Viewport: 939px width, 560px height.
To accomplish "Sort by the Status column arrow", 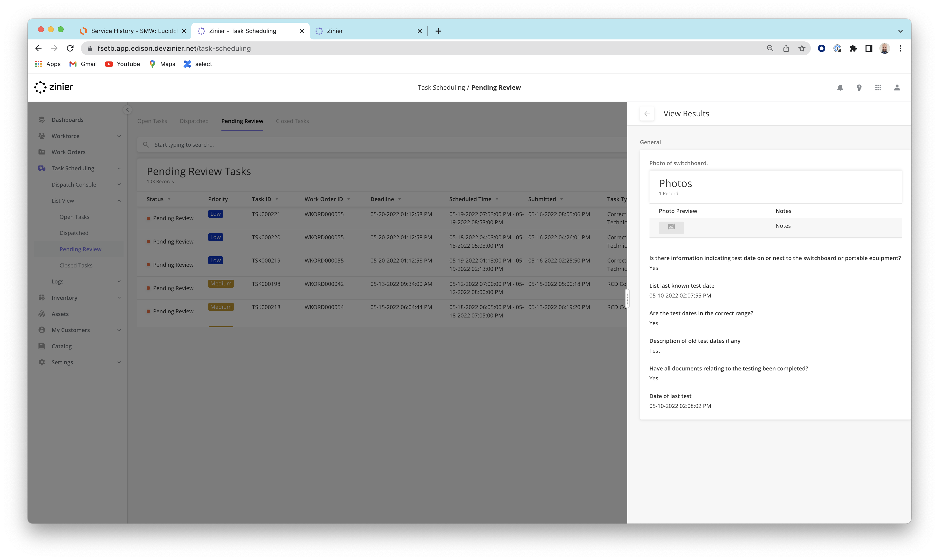I will coord(169,199).
